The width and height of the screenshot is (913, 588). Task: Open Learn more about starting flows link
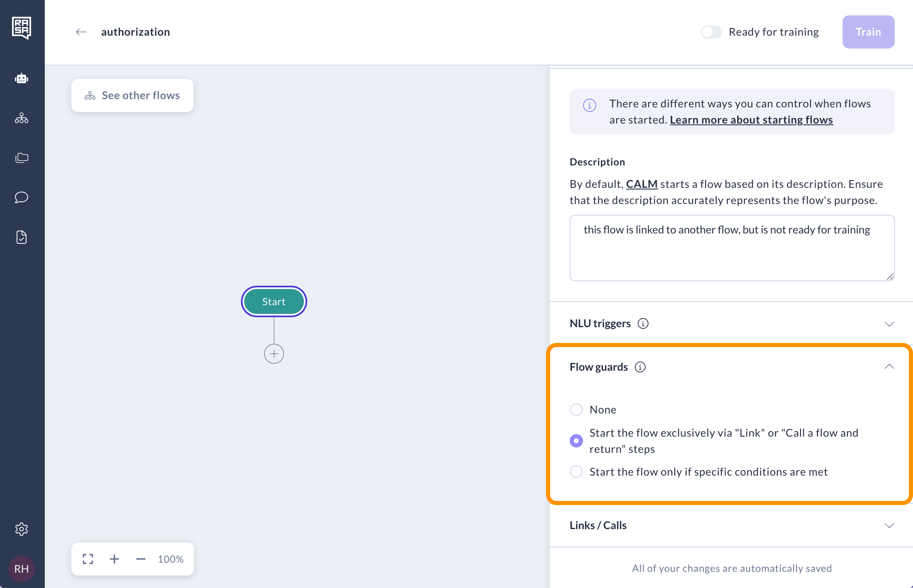click(x=751, y=120)
